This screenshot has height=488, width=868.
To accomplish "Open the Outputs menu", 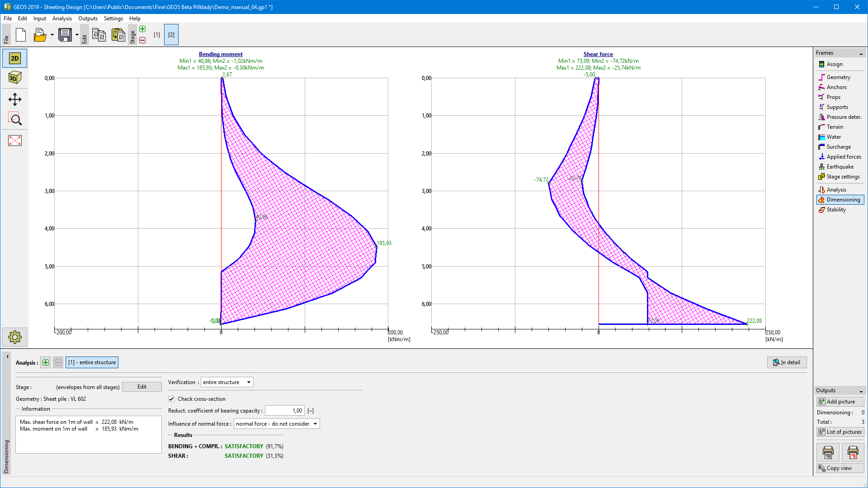I will (88, 19).
